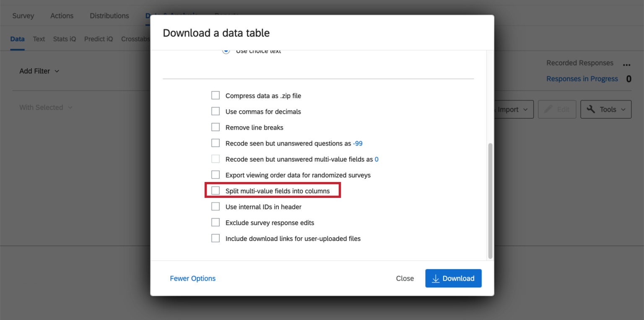
Task: Check Use internal IDs in header
Action: pyautogui.click(x=216, y=206)
